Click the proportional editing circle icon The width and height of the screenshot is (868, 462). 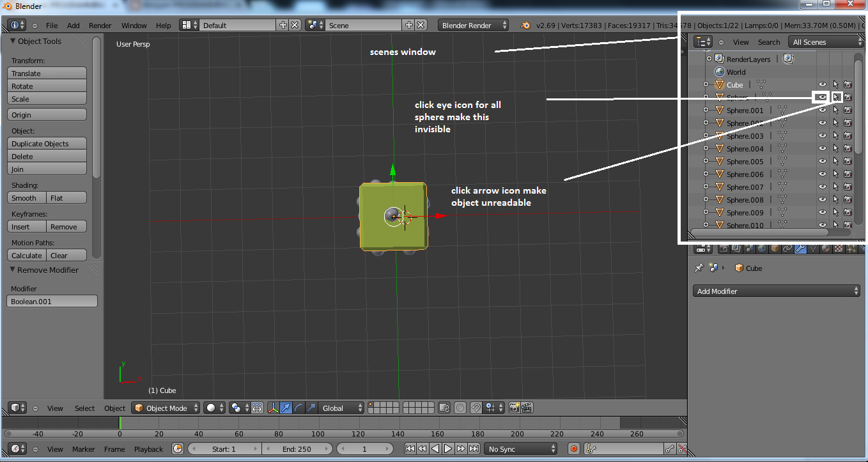(460, 408)
